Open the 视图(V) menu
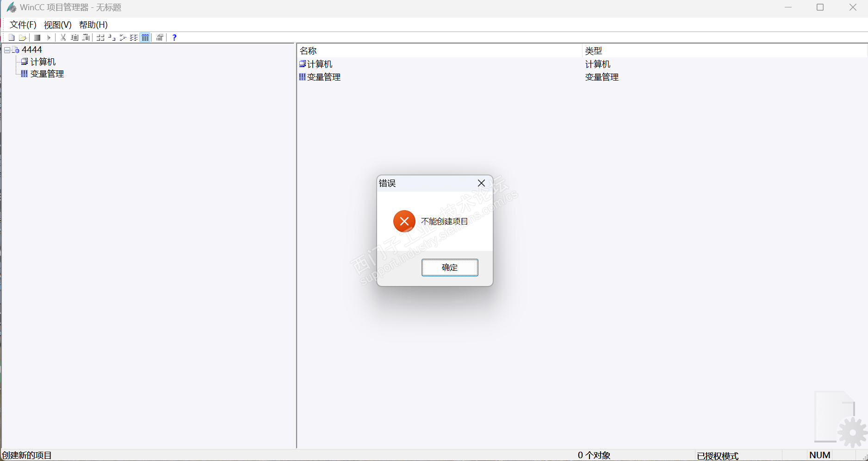The width and height of the screenshot is (868, 461). 58,25
